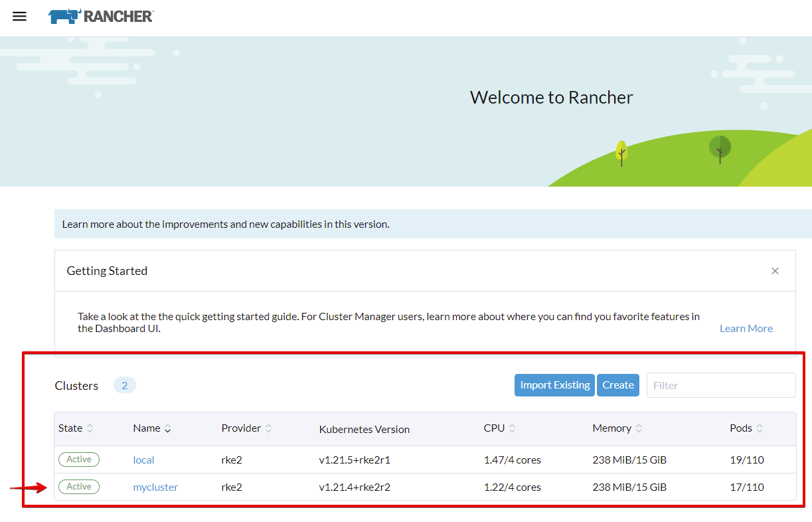This screenshot has height=522, width=812.
Task: Sort clusters by Memory column
Action: [x=617, y=428]
